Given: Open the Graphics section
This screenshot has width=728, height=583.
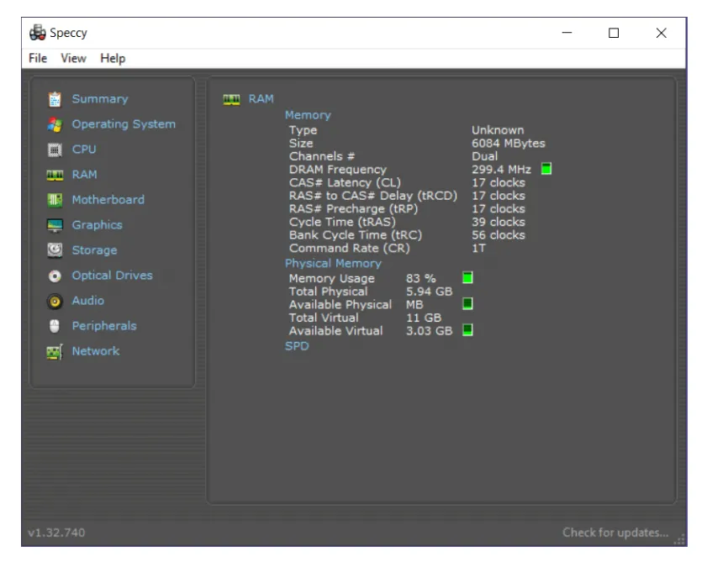Looking at the screenshot, I should pyautogui.click(x=97, y=225).
